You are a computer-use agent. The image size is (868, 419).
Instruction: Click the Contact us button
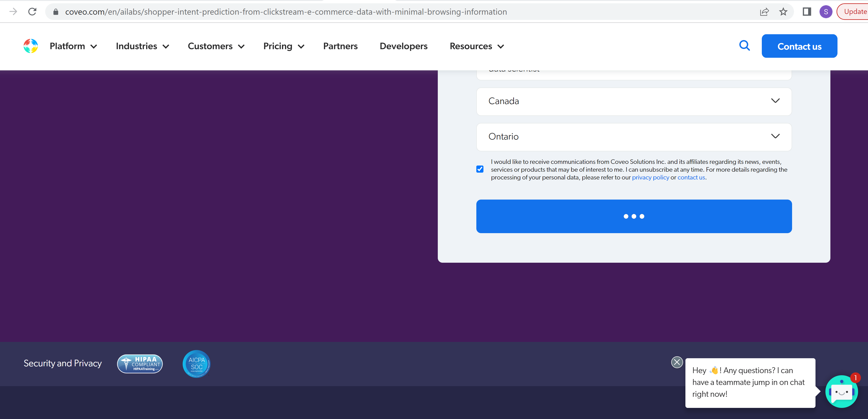pyautogui.click(x=799, y=46)
